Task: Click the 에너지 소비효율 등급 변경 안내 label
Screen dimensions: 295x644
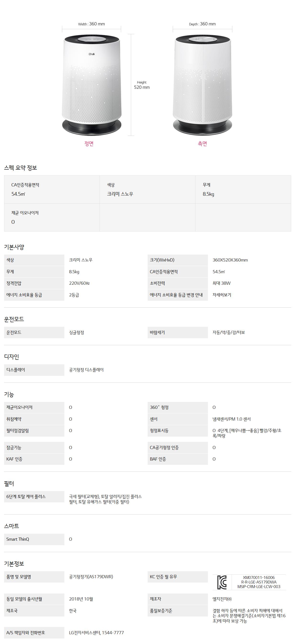Action: pos(176,295)
